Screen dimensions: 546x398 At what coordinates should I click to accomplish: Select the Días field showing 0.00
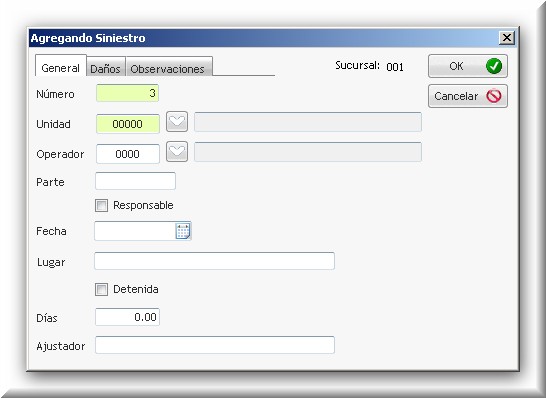[x=127, y=317]
